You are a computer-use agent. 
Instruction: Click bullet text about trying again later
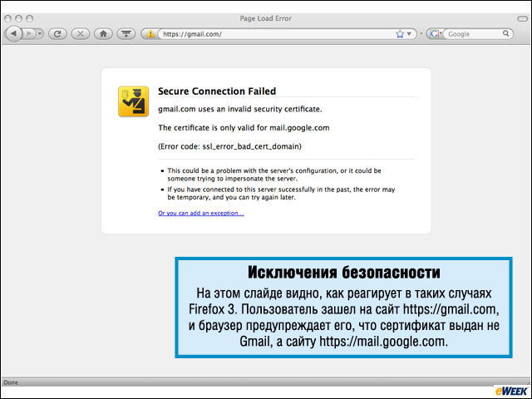[281, 194]
